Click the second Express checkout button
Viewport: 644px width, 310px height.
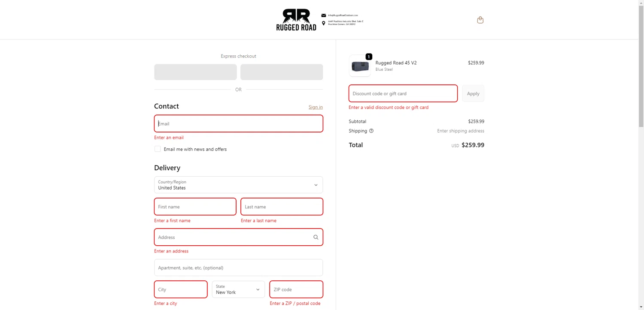282,72
